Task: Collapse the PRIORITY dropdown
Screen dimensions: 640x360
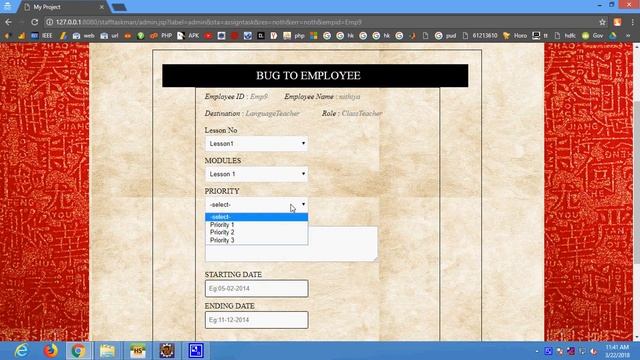Action: click(256, 204)
